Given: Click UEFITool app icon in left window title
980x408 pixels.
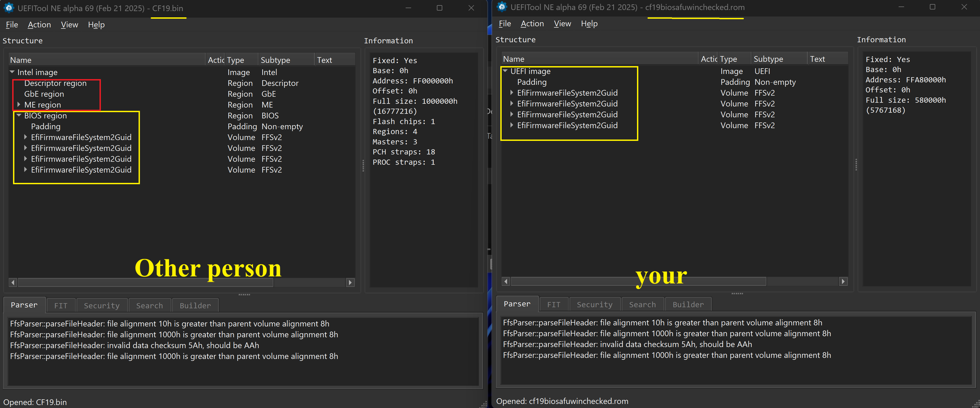Looking at the screenshot, I should pyautogui.click(x=8, y=8).
